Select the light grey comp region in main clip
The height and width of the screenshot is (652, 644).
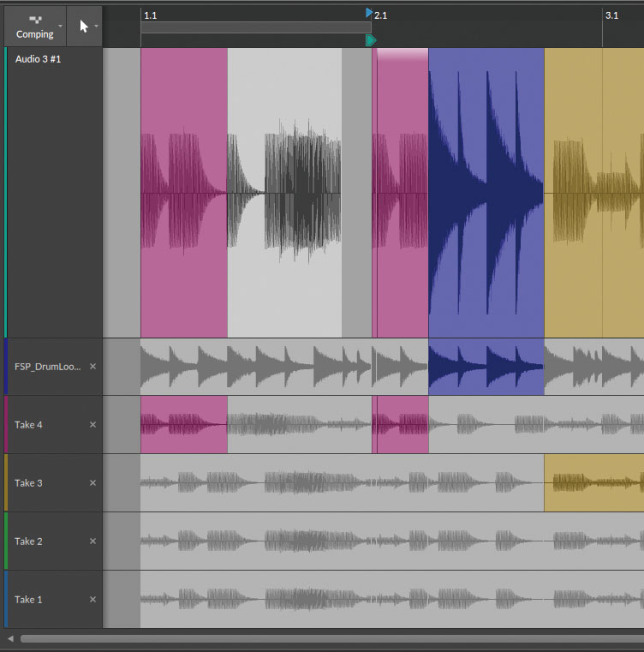coord(285,193)
